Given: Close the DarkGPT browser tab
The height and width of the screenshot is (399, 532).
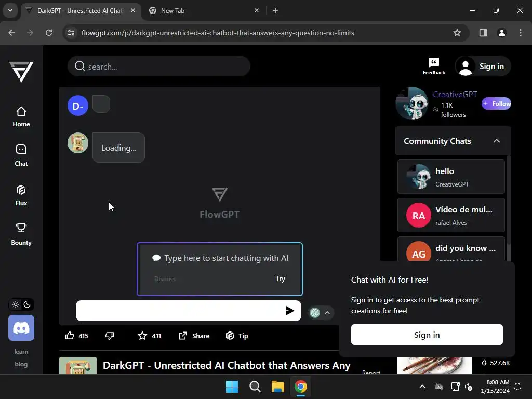Looking at the screenshot, I should pyautogui.click(x=133, y=10).
